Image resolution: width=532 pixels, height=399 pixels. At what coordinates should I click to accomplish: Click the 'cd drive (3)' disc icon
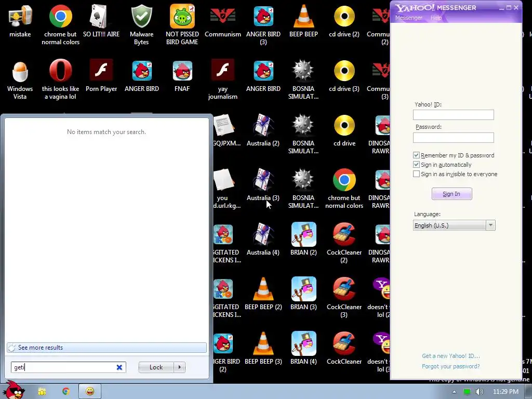coord(344,76)
